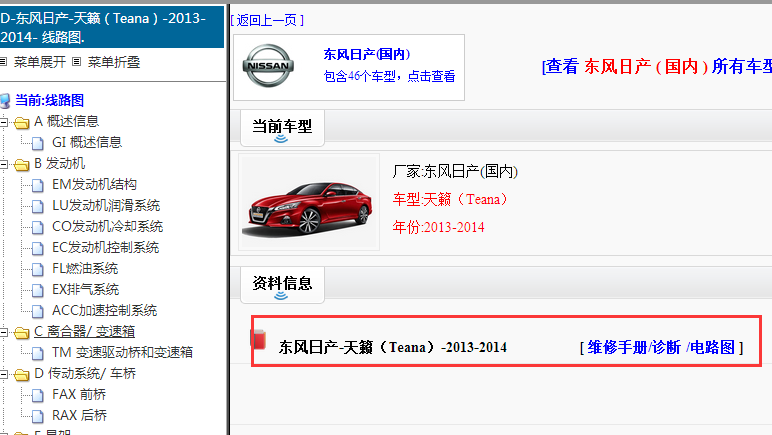
Task: Open TM 变速驱动桥和变速箱 item
Action: (x=122, y=352)
